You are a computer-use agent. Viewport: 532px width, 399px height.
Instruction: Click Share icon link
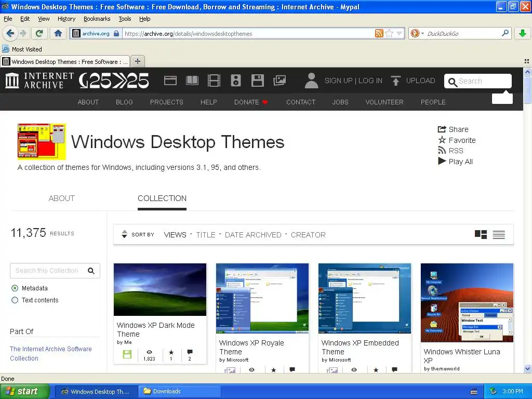[453, 129]
